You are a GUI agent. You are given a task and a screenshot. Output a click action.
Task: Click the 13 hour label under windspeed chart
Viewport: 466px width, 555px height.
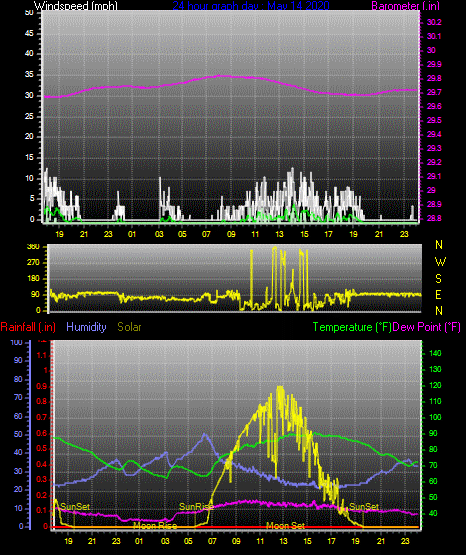pyautogui.click(x=280, y=234)
